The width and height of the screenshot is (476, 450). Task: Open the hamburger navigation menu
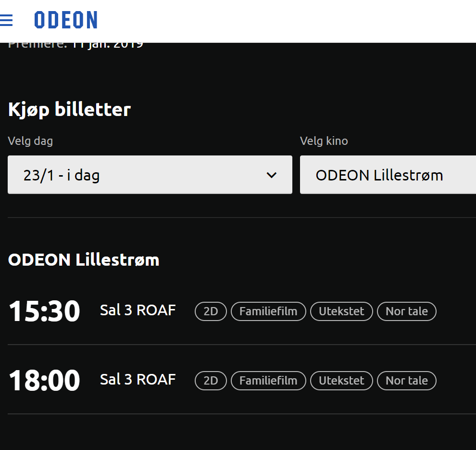point(6,20)
